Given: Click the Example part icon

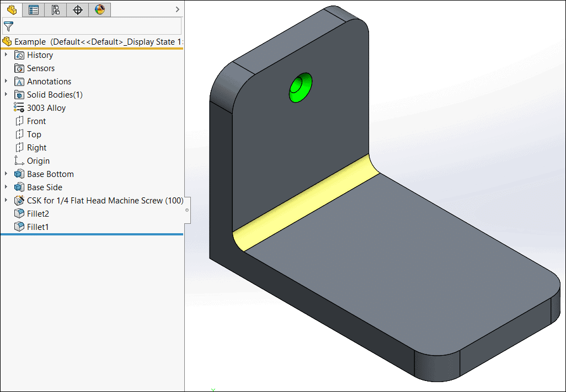Looking at the screenshot, I should 7,41.
